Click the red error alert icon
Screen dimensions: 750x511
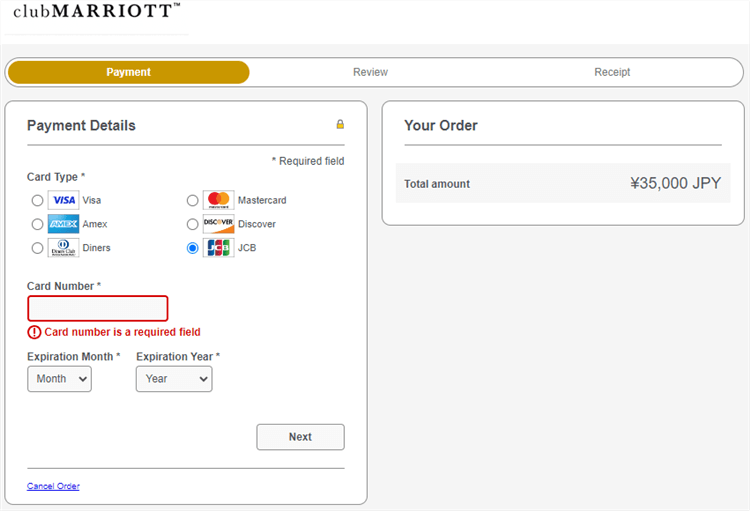click(34, 332)
